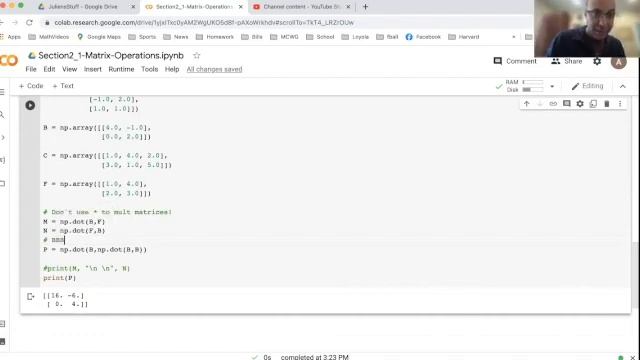Delete the current cell
Image resolution: width=640 pixels, height=360 pixels.
[x=607, y=104]
